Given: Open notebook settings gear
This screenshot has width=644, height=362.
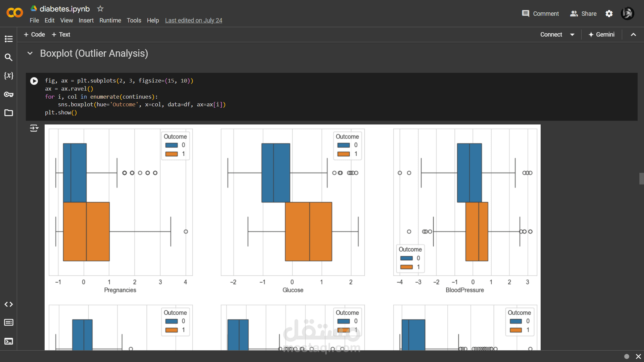Looking at the screenshot, I should pos(609,13).
